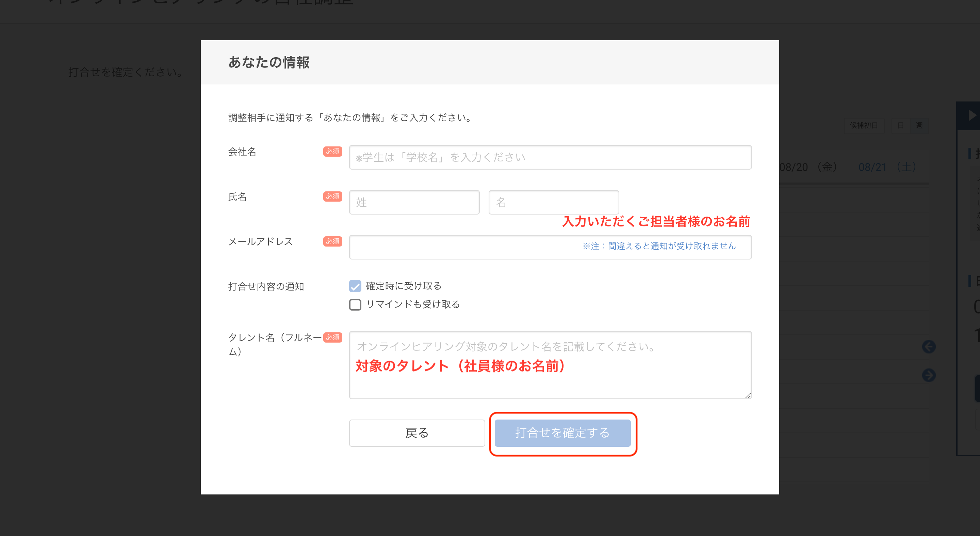Enable リマインドも受け取る checkbox
The width and height of the screenshot is (980, 536).
pyautogui.click(x=355, y=304)
